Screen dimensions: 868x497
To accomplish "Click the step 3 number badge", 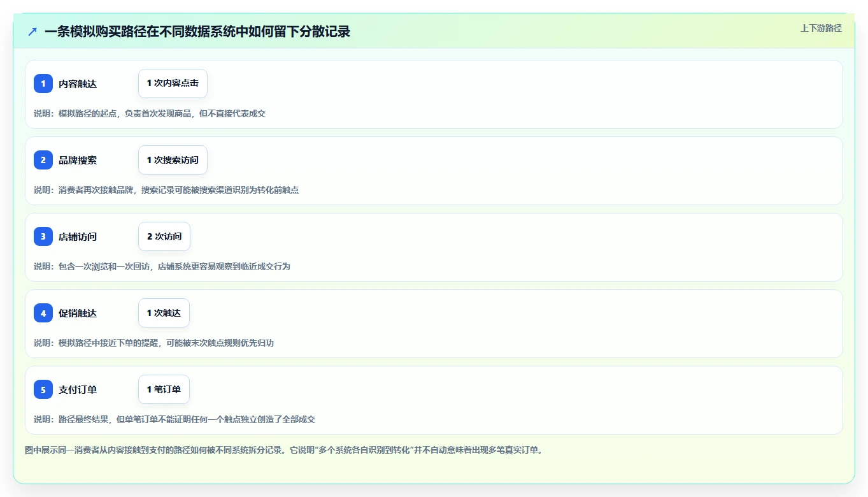I will click(43, 236).
